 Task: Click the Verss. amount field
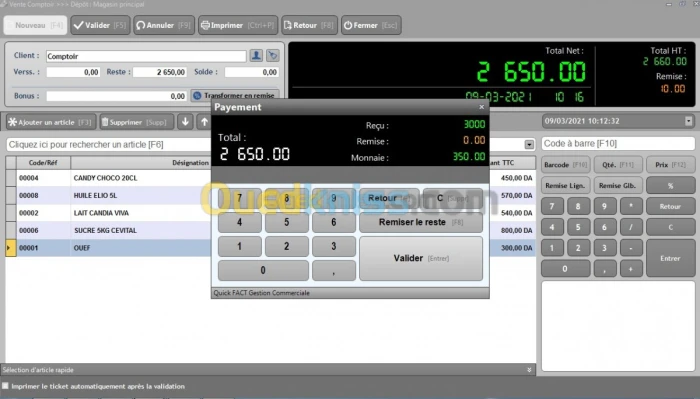point(73,72)
